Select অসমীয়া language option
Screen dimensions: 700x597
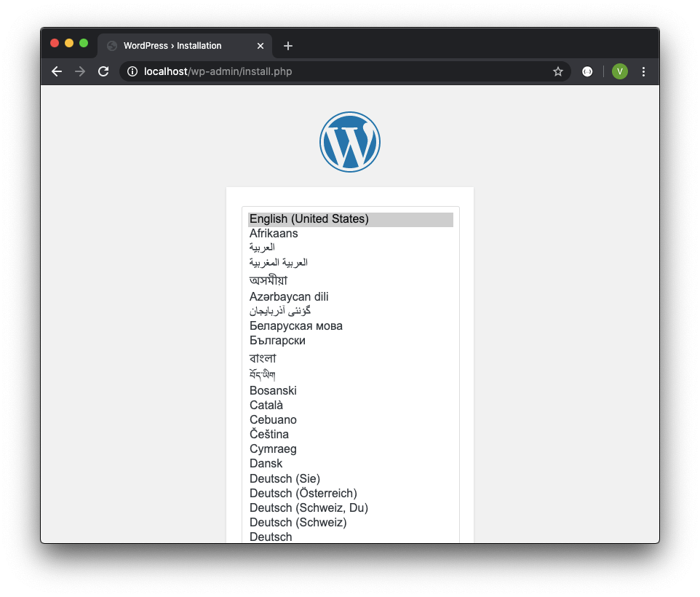coord(351,280)
